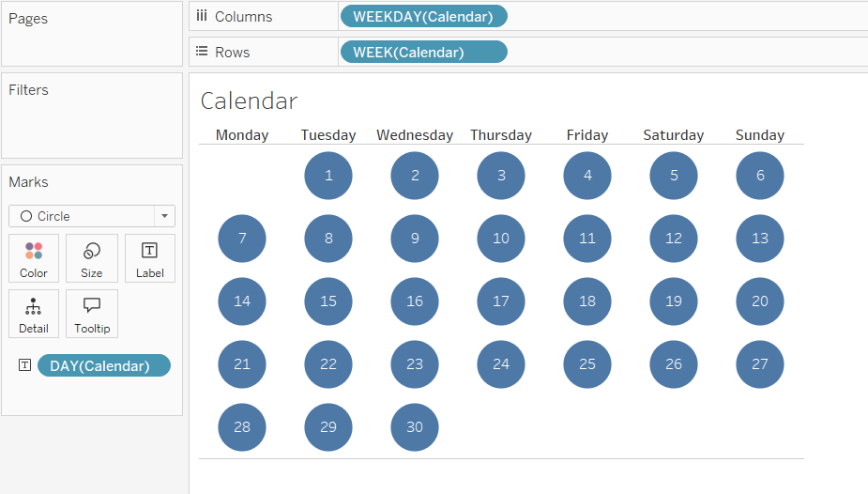Click label icon beside DAY(Calendar) pill
Screen dimensions: 868x494
pyautogui.click(x=24, y=365)
